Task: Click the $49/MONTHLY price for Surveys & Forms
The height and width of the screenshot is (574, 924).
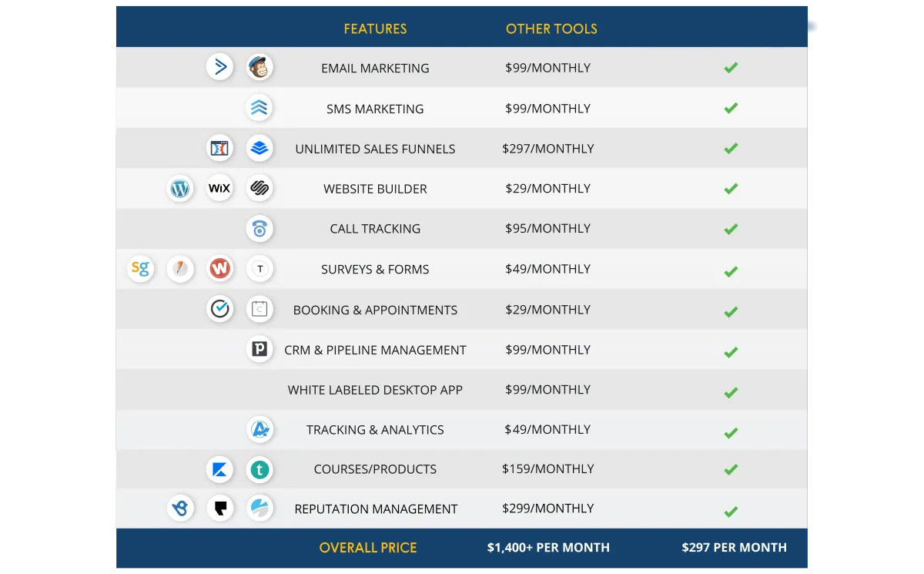Action: (x=548, y=269)
